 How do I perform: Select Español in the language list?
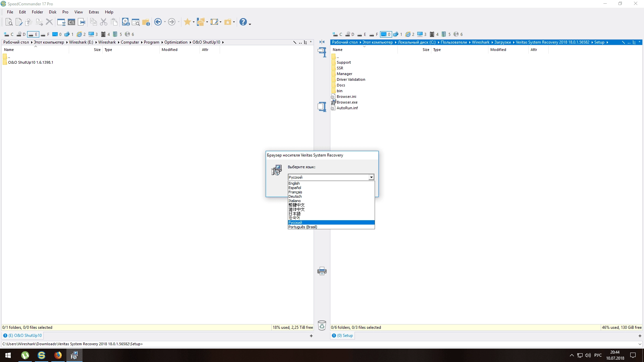tap(331, 188)
